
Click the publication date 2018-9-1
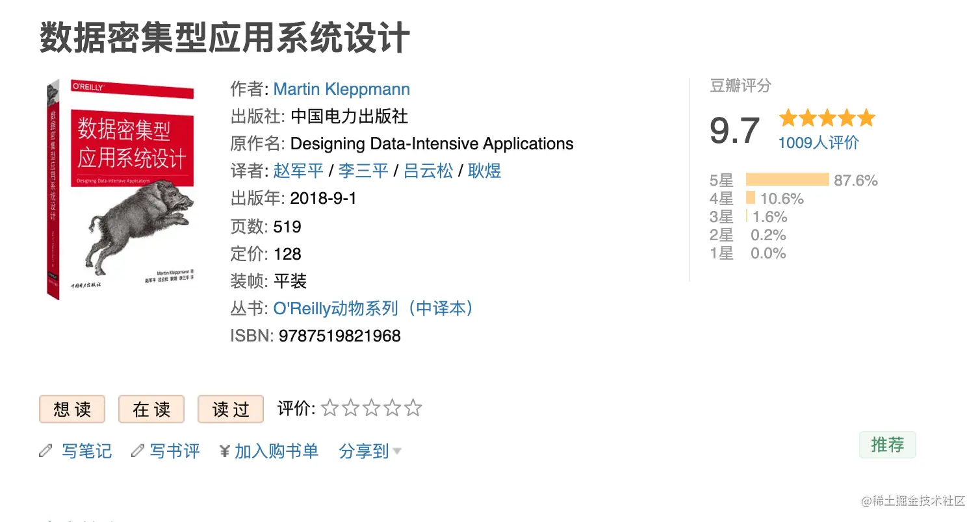324,198
